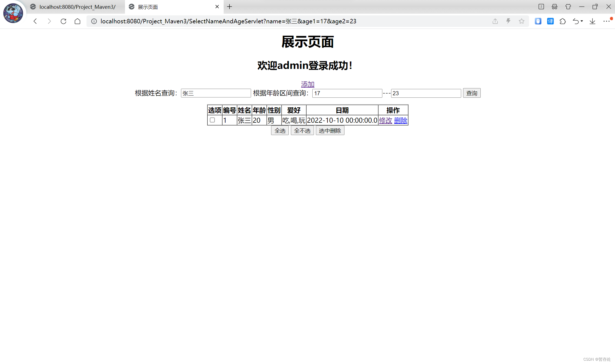Expand the undo arrow dropdown caret
Image resolution: width=615 pixels, height=364 pixels.
click(582, 21)
